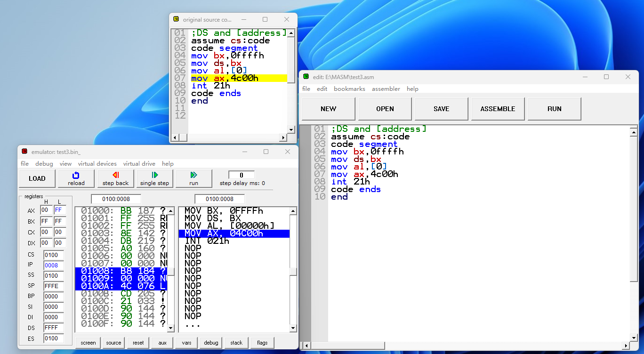Click highlighted source line mov ax,4c00h
The image size is (644, 354).
tap(239, 78)
